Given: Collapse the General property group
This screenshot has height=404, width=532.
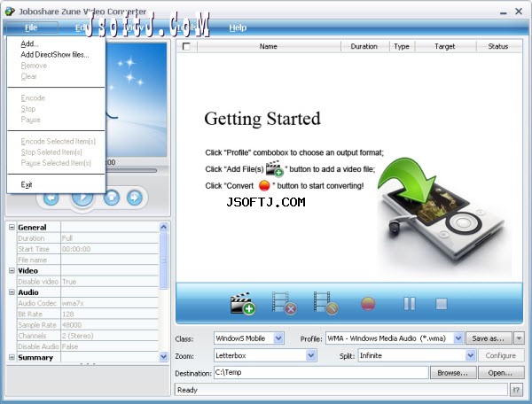Looking at the screenshot, I should tap(12, 227).
